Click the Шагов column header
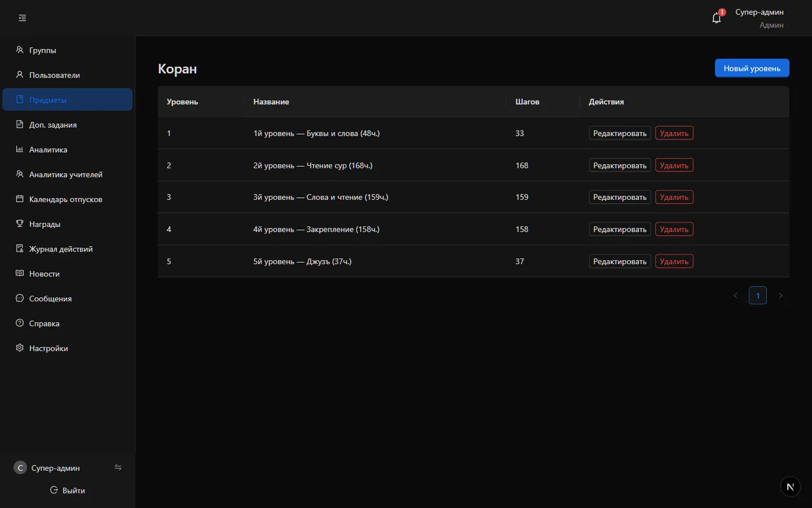 [x=543, y=102]
